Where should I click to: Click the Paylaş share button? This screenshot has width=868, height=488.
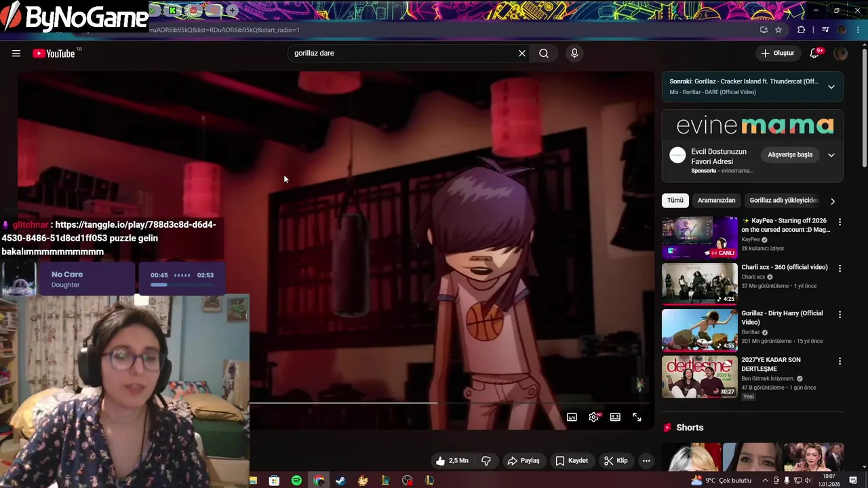click(524, 461)
